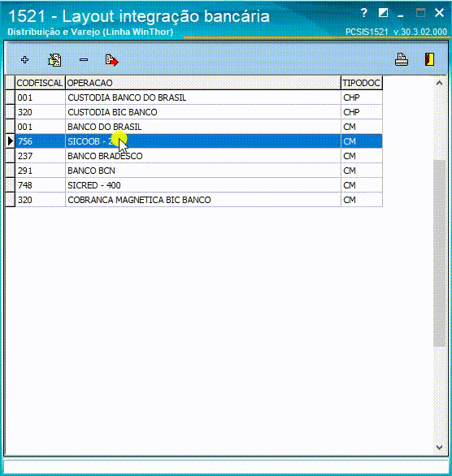Exit using the yellow door icon
Image resolution: width=452 pixels, height=476 pixels.
pos(429,59)
